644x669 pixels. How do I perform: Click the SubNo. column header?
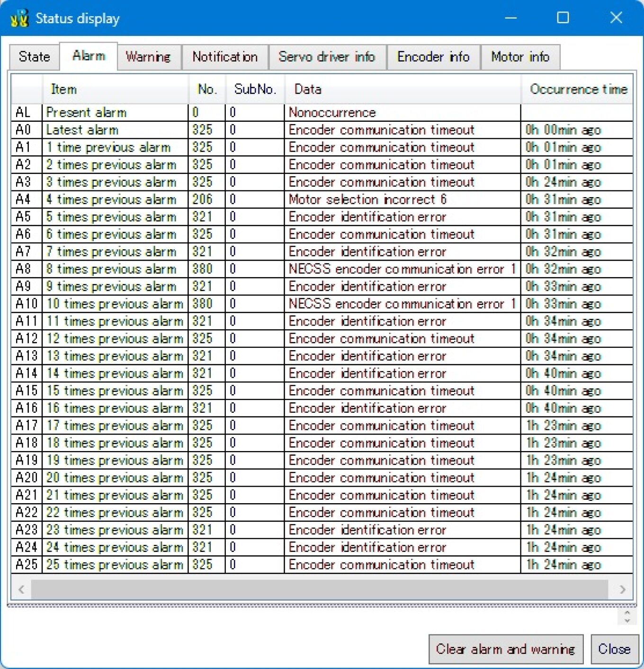[x=255, y=89]
